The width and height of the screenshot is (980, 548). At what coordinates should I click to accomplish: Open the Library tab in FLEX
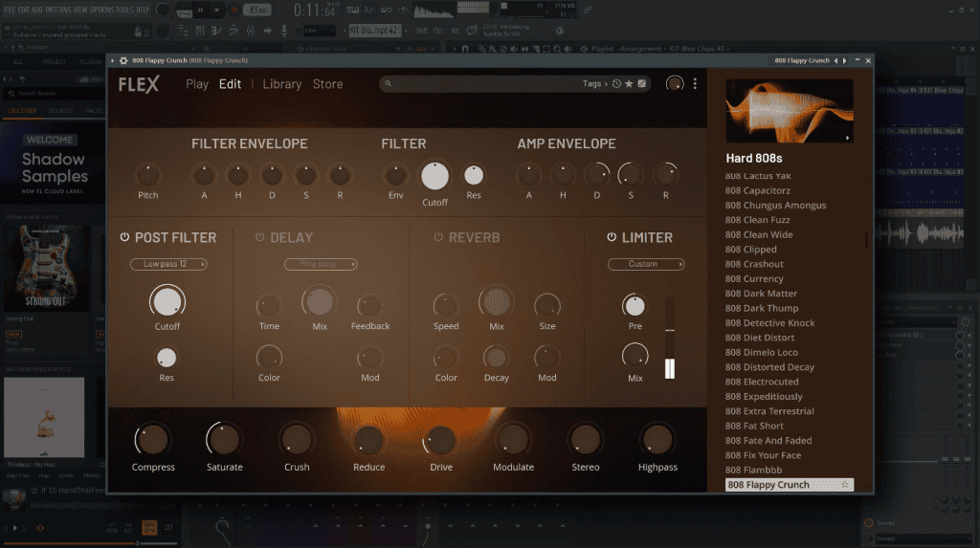pos(282,84)
